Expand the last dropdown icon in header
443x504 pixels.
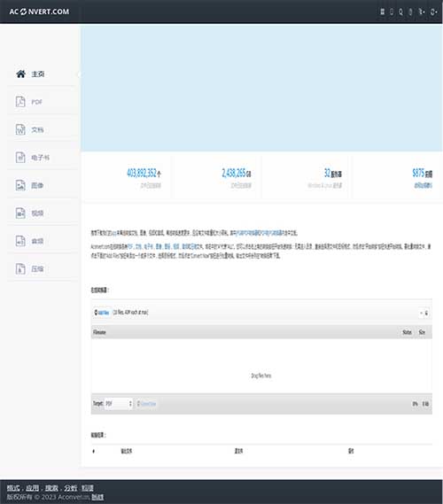click(x=433, y=12)
